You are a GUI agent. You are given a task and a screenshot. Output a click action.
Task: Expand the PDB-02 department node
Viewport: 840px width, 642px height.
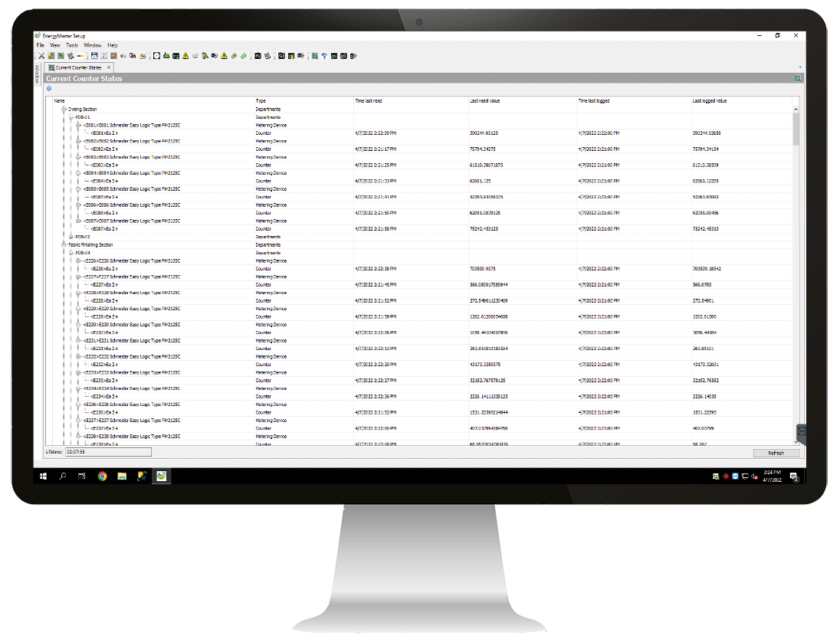coord(71,237)
